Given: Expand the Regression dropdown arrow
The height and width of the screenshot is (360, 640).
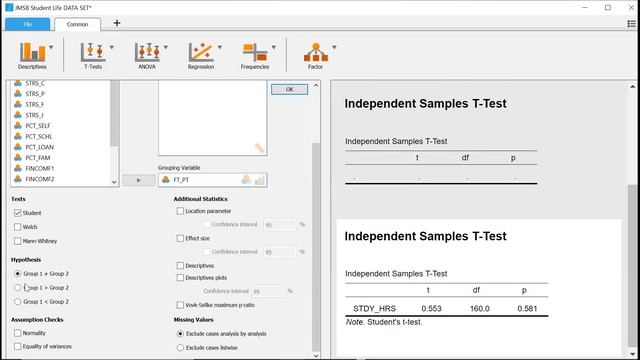Looking at the screenshot, I should [220, 47].
